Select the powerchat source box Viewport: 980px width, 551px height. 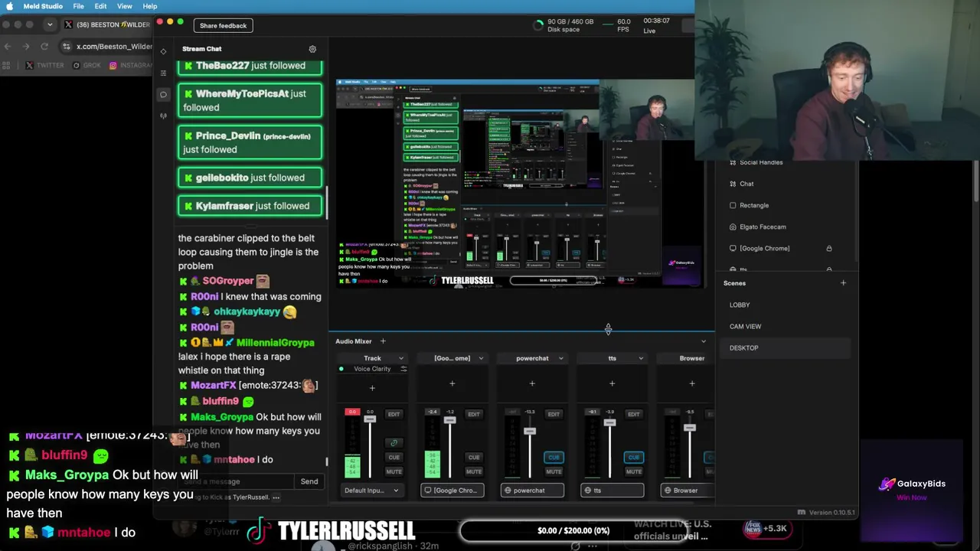point(532,491)
